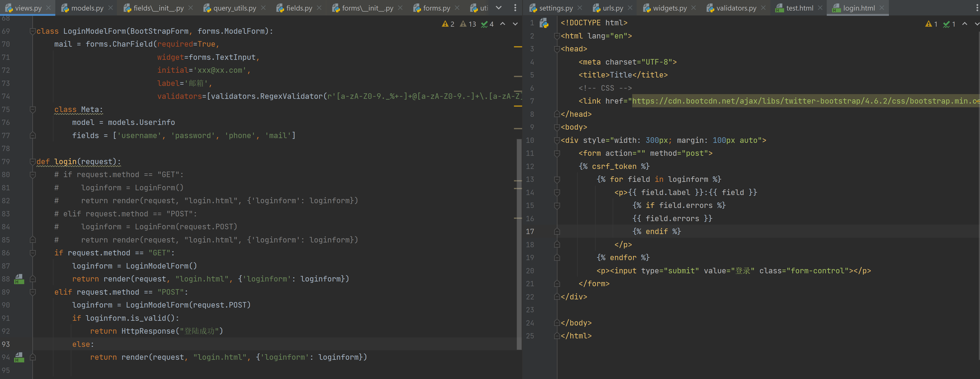The width and height of the screenshot is (980, 379).
Task: Switch to the settings.py tab
Action: (556, 8)
